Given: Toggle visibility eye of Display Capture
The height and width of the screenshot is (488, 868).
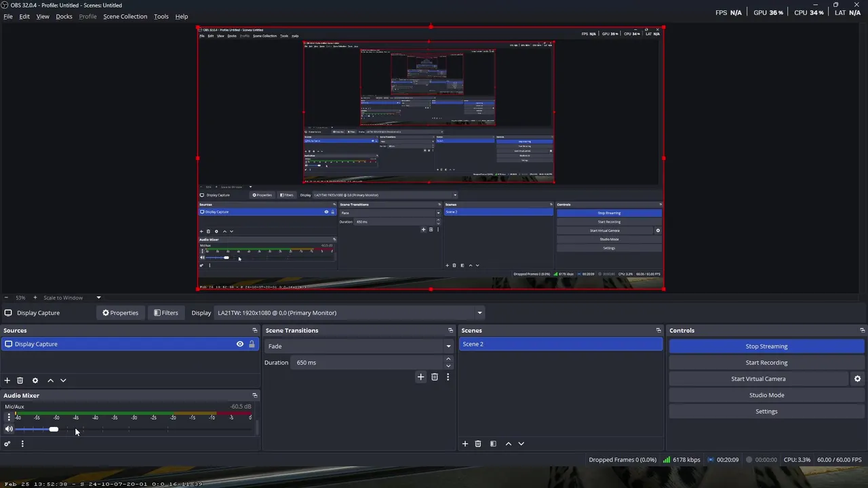Looking at the screenshot, I should pos(240,344).
